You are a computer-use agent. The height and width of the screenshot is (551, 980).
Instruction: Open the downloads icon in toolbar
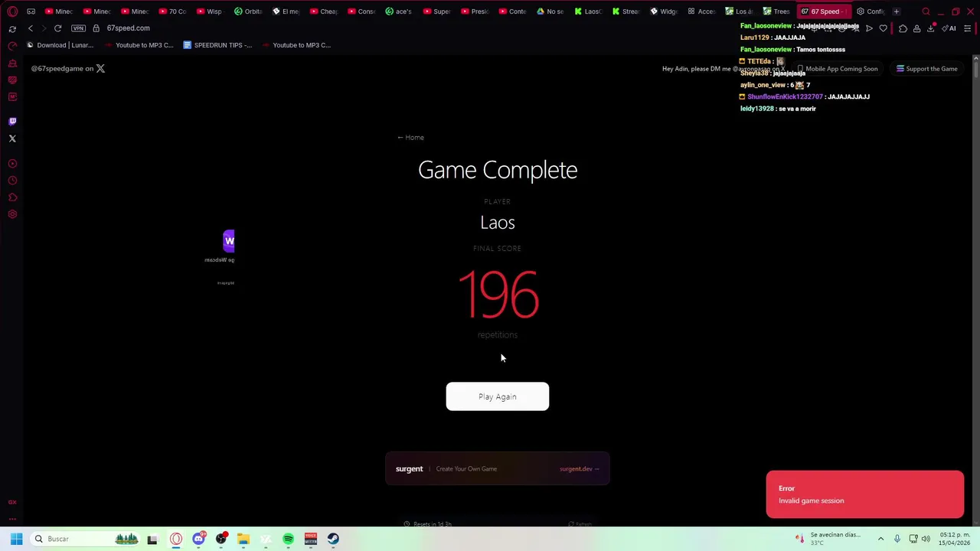click(x=931, y=28)
